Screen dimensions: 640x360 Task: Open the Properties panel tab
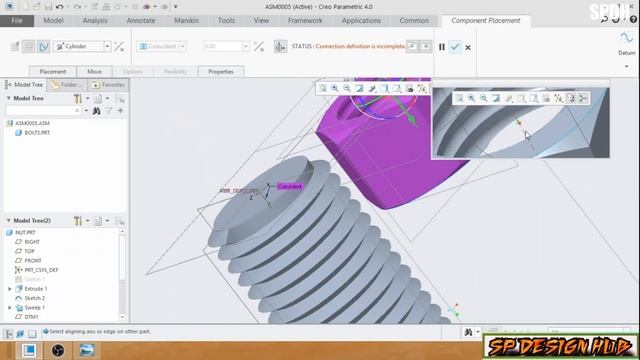(x=221, y=71)
